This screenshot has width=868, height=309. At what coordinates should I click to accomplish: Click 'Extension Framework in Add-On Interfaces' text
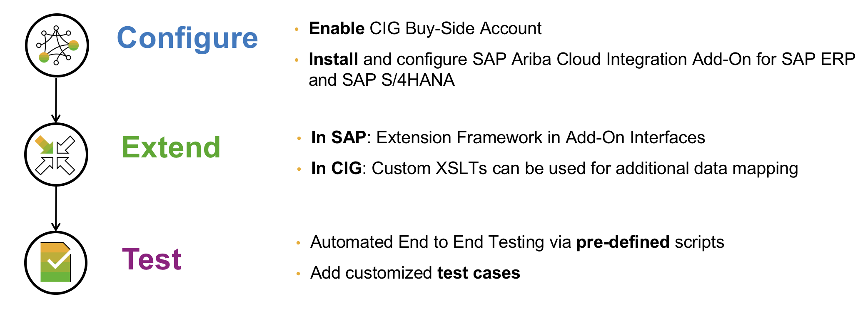[x=540, y=138]
